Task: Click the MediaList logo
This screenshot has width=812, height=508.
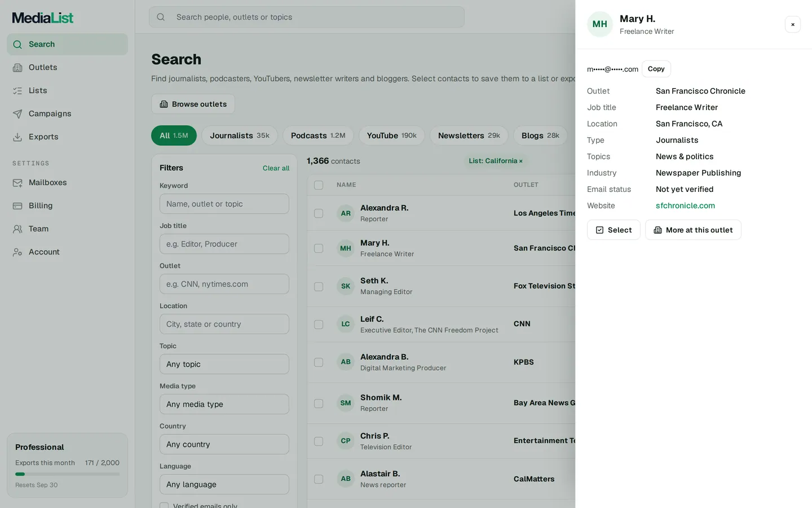Action: pos(43,18)
